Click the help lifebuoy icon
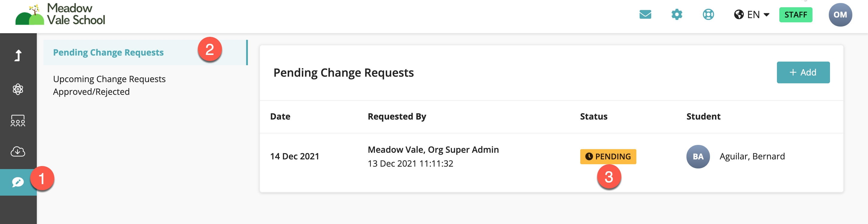The width and height of the screenshot is (868, 224). click(708, 15)
